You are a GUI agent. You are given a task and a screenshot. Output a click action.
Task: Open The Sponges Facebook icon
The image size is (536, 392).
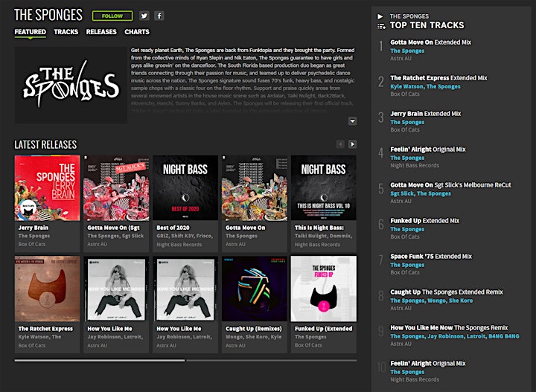point(159,16)
